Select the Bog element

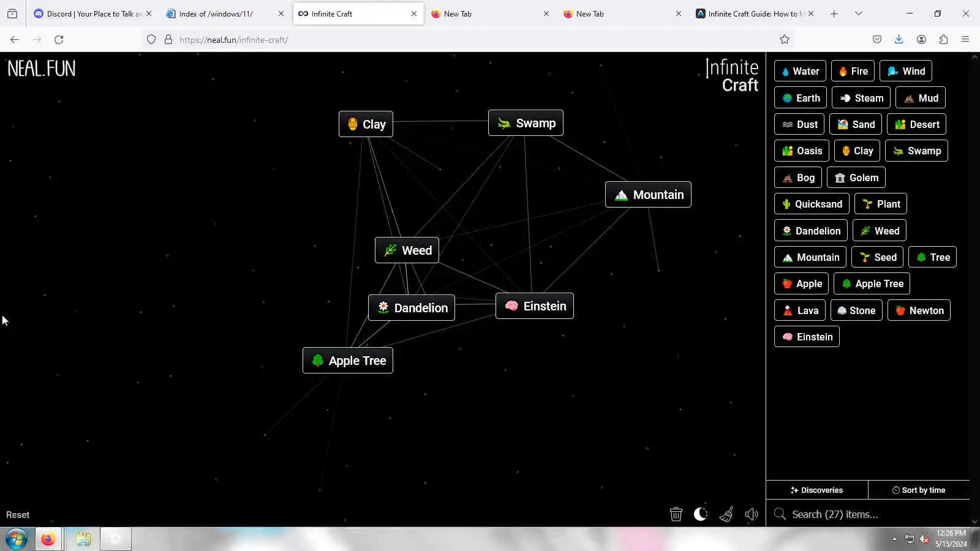(798, 178)
